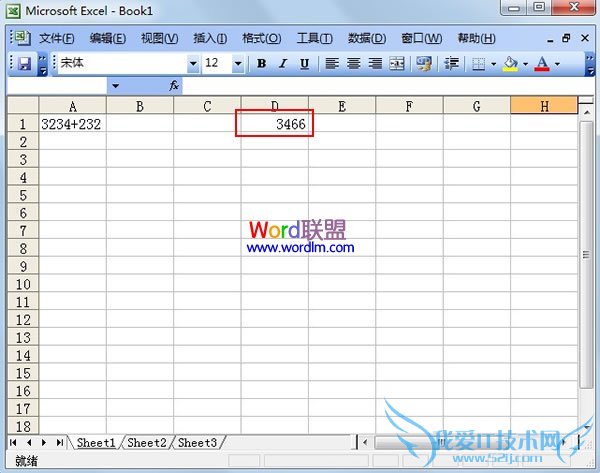Image resolution: width=600 pixels, height=473 pixels.
Task: Open the 工具(T) menu
Action: coord(315,38)
